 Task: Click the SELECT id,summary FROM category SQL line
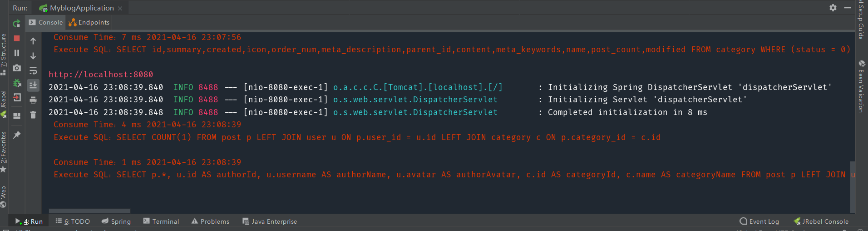[x=452, y=50]
